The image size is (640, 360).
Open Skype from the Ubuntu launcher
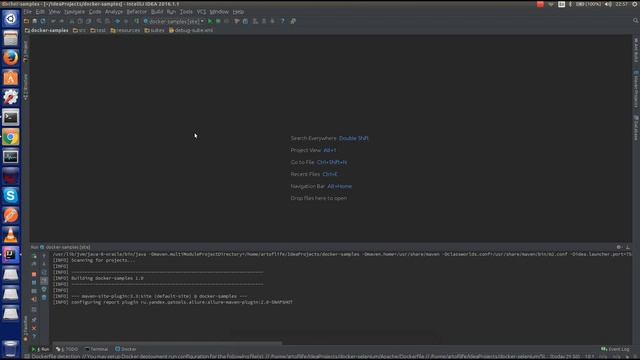(x=11, y=196)
